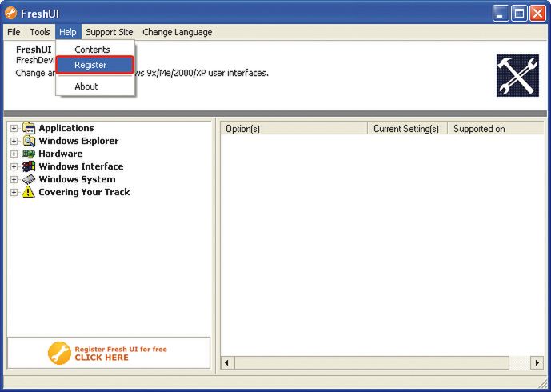This screenshot has height=392, width=551.
Task: Click the Hardware circuit board icon
Action: coord(29,154)
